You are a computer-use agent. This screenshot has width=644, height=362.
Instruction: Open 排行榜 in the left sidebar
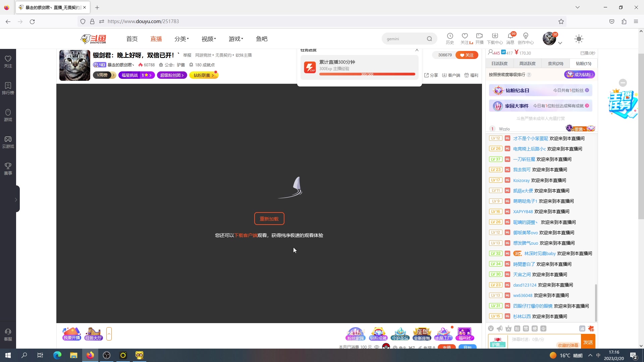[8, 88]
